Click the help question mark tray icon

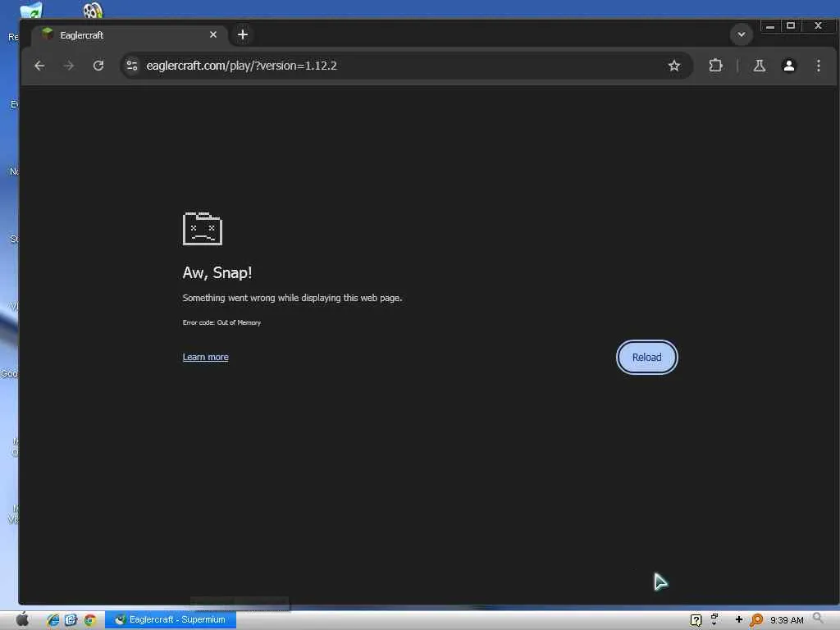click(696, 620)
